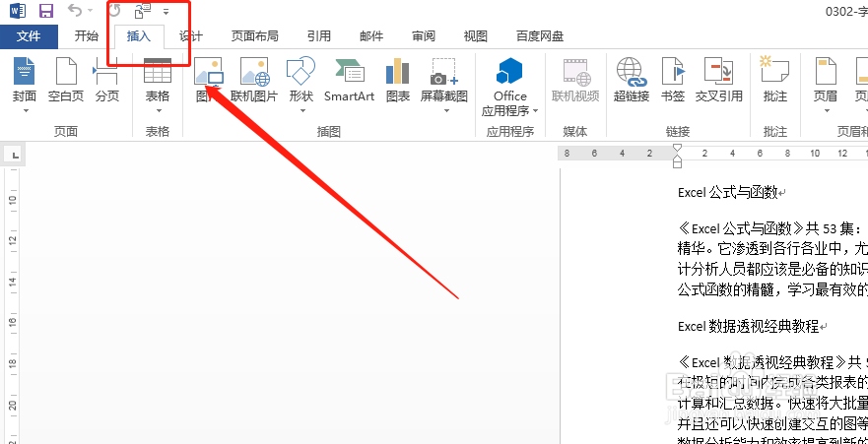The image size is (868, 444).
Task: Open the 文件 File tab
Action: 29,36
